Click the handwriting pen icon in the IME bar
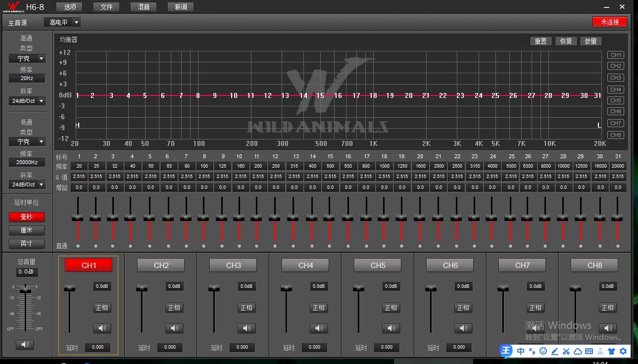The width and height of the screenshot is (638, 364). point(554,351)
